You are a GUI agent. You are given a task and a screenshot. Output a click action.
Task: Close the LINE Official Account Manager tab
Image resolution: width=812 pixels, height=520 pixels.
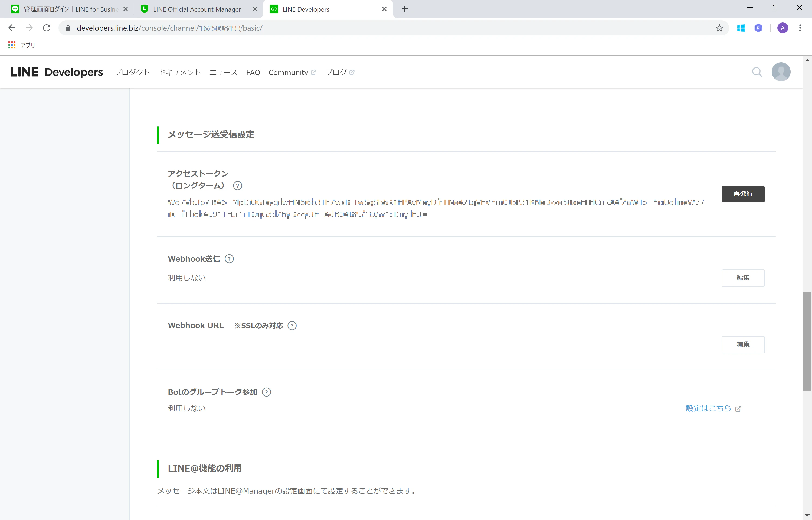[255, 9]
